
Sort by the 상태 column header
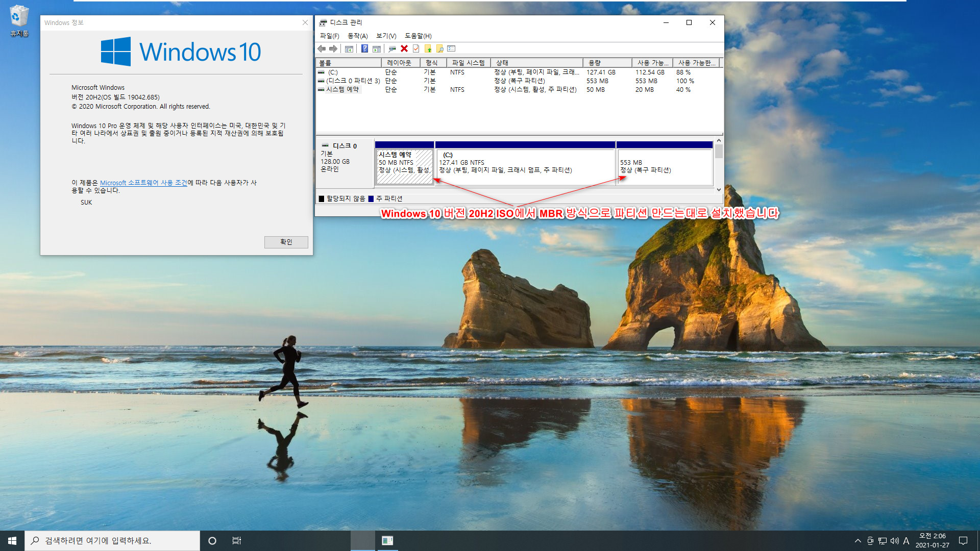(x=536, y=63)
